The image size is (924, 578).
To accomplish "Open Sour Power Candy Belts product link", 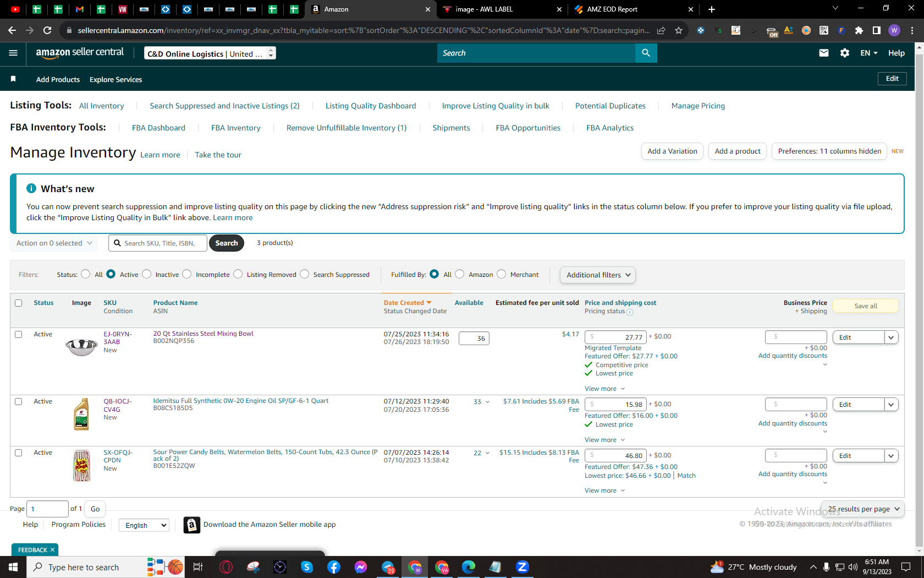I will point(265,455).
